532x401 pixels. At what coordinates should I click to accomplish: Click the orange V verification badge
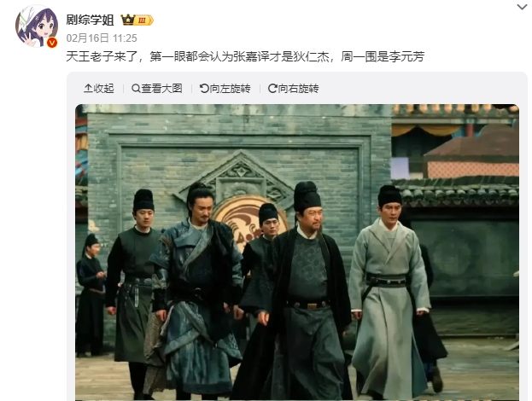52,43
